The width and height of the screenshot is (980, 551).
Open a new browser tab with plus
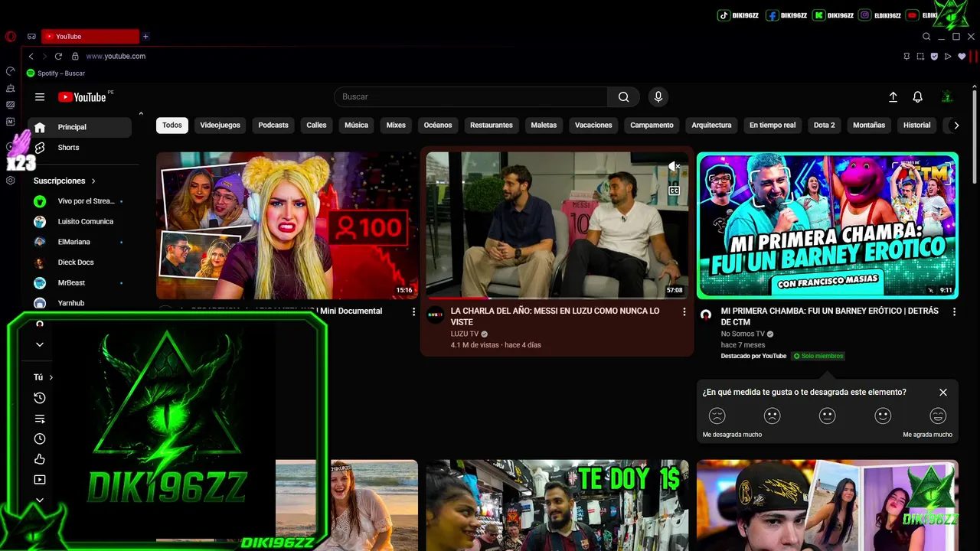coord(145,36)
